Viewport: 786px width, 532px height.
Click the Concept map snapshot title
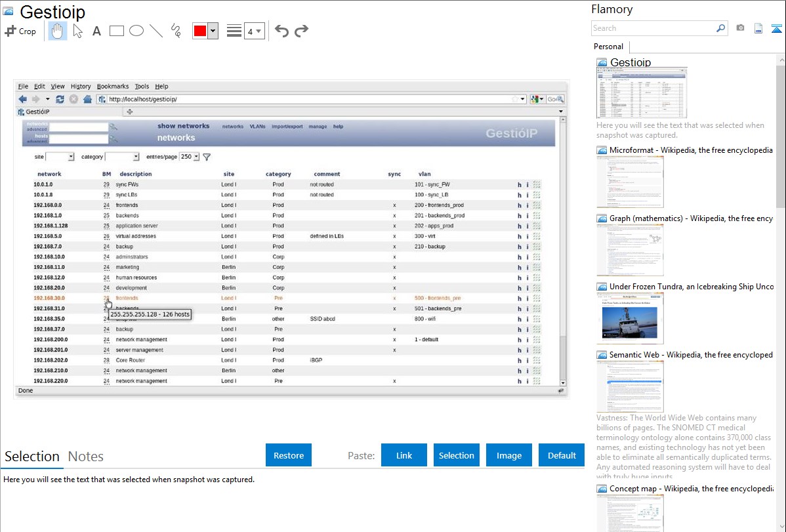[691, 488]
